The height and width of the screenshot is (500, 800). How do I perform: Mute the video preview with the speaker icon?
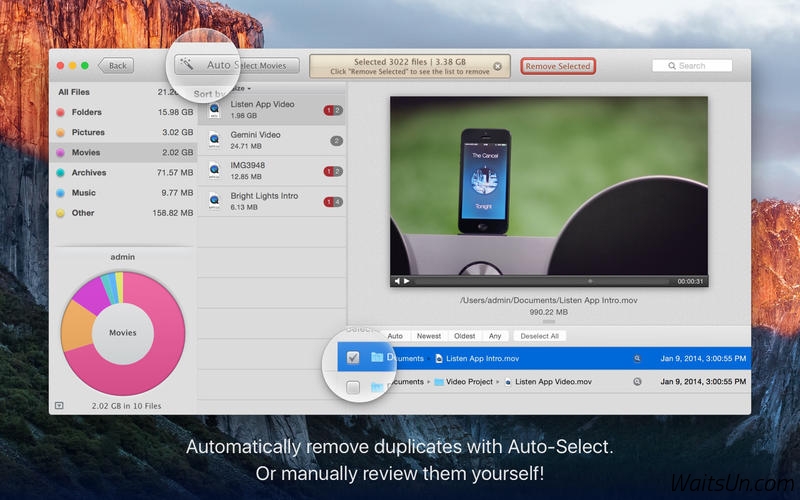pos(397,281)
